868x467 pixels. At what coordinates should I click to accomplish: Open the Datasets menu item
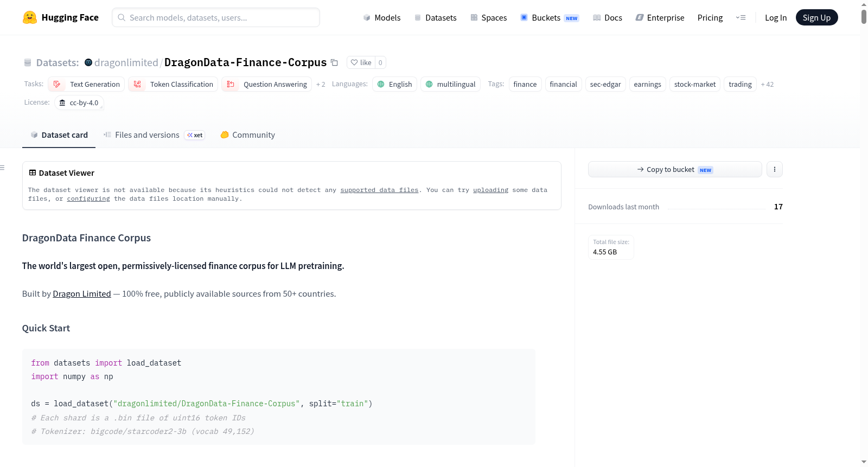pyautogui.click(x=435, y=17)
